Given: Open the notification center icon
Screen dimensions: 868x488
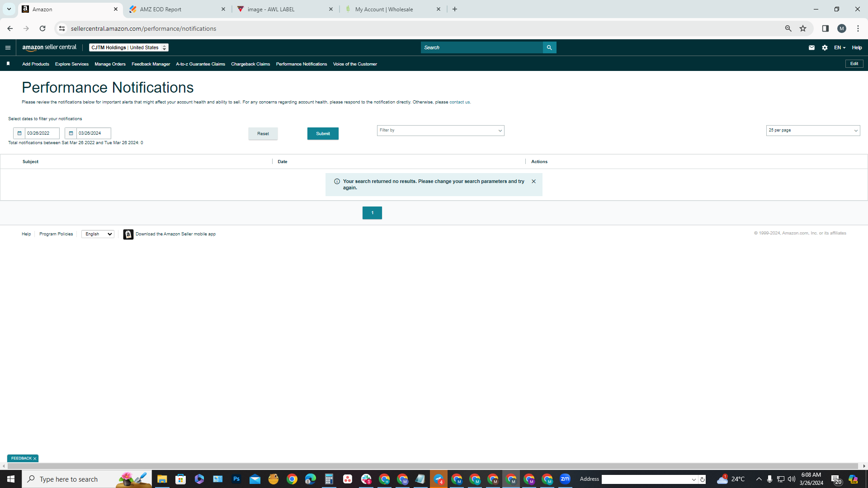Looking at the screenshot, I should point(836,479).
